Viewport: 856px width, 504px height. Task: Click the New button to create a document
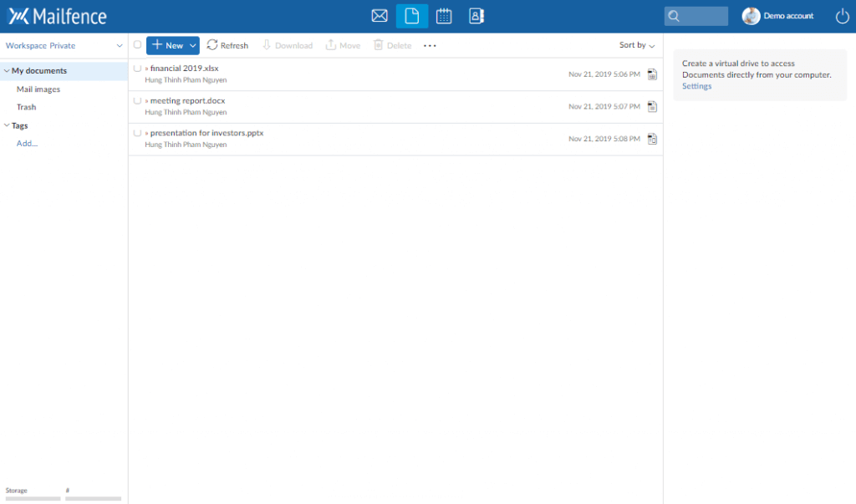coord(167,45)
